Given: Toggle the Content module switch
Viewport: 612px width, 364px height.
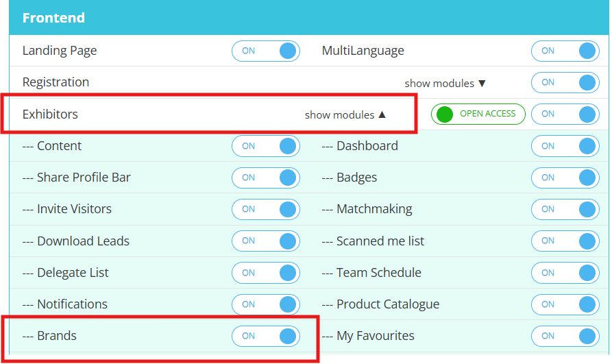Looking at the screenshot, I should 266,146.
